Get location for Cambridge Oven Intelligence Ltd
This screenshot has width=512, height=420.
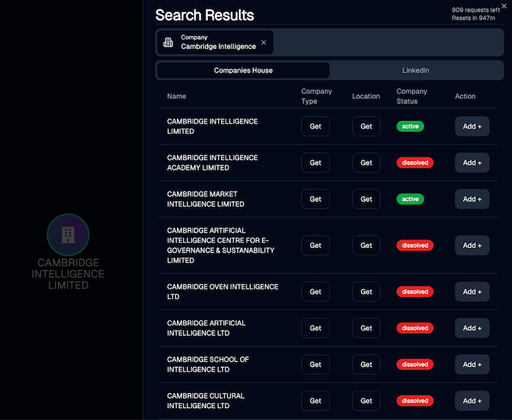(366, 292)
